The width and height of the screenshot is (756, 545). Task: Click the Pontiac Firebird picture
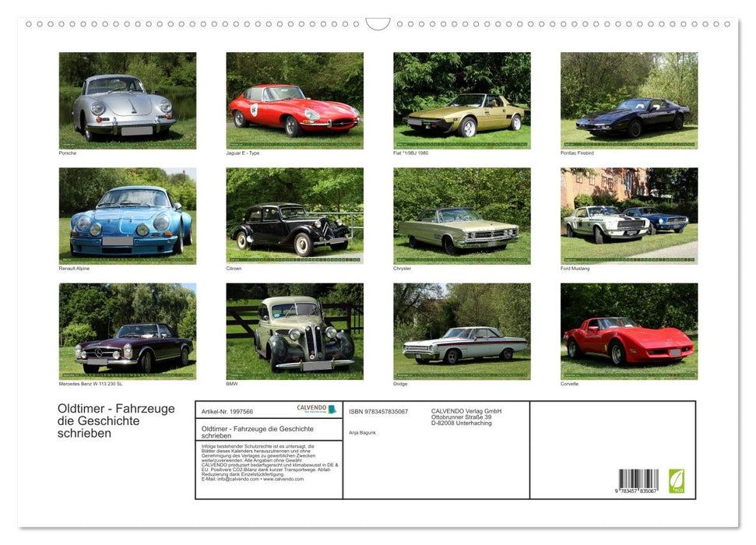[630, 100]
